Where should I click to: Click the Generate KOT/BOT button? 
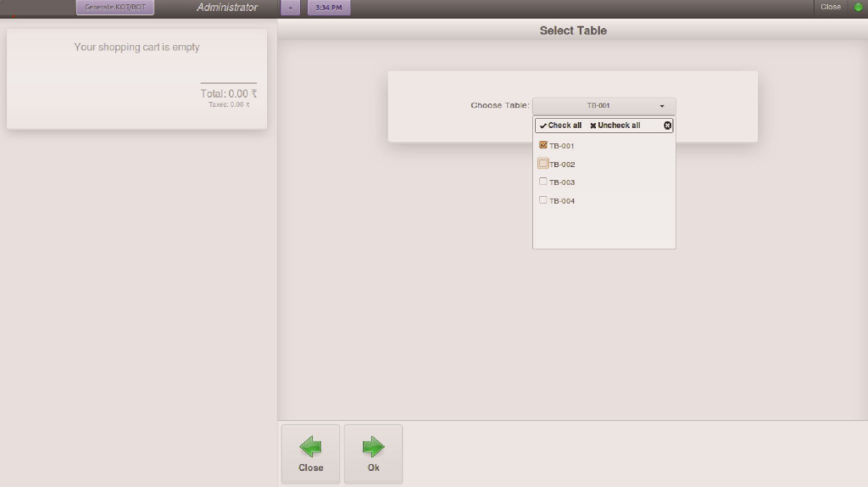pos(115,8)
